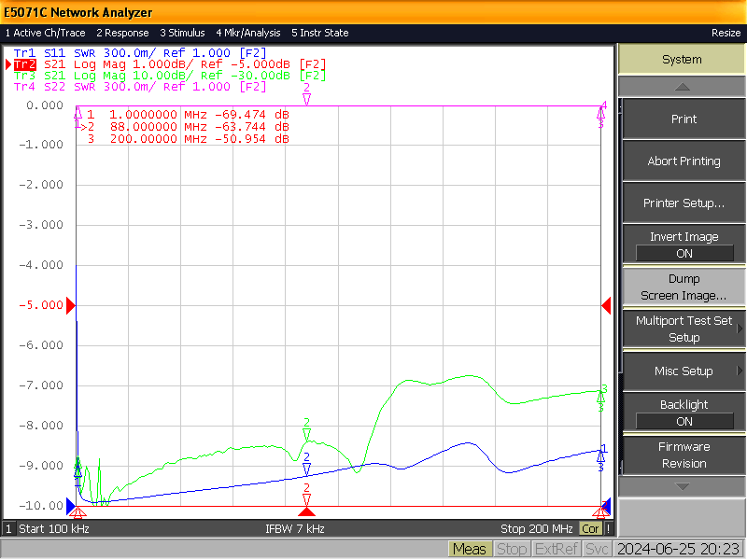Open the Mkr/Analysis menu

click(x=248, y=33)
